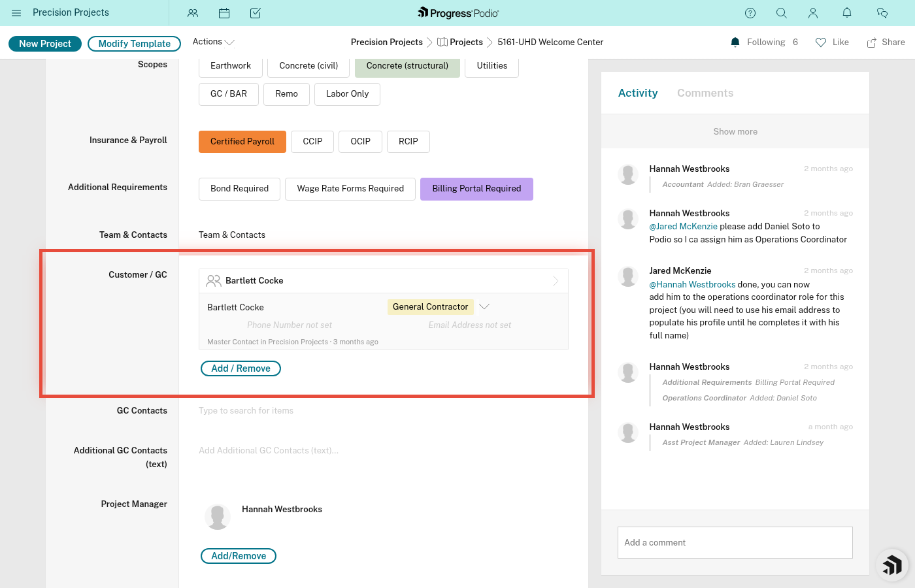Toggle Bond Required requirement
Image resolution: width=915 pixels, height=588 pixels.
[240, 189]
